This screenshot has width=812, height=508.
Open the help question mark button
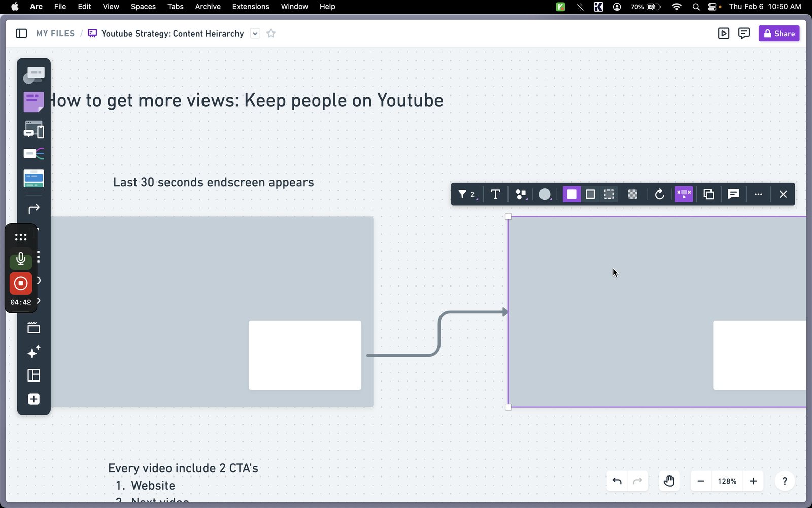785,481
